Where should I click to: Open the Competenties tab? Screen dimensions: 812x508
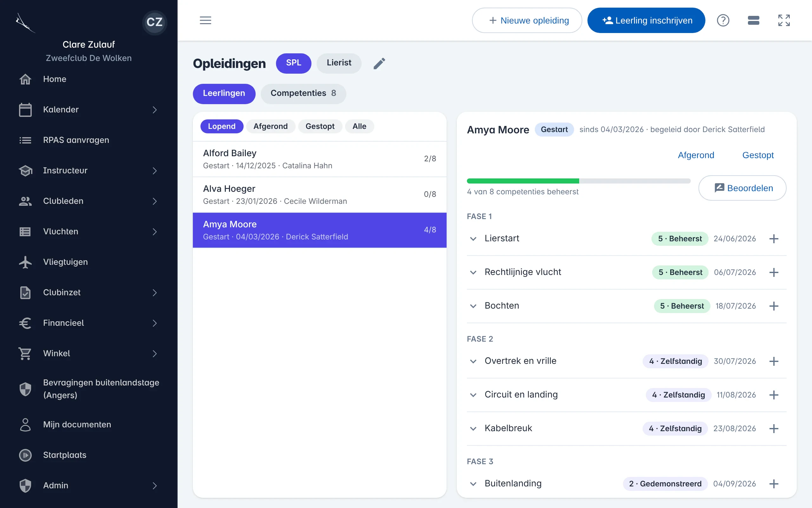point(303,94)
